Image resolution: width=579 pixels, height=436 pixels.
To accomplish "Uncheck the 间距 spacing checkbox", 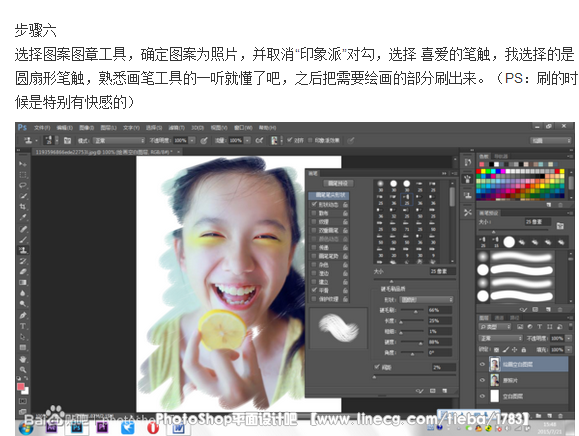I will tap(377, 367).
